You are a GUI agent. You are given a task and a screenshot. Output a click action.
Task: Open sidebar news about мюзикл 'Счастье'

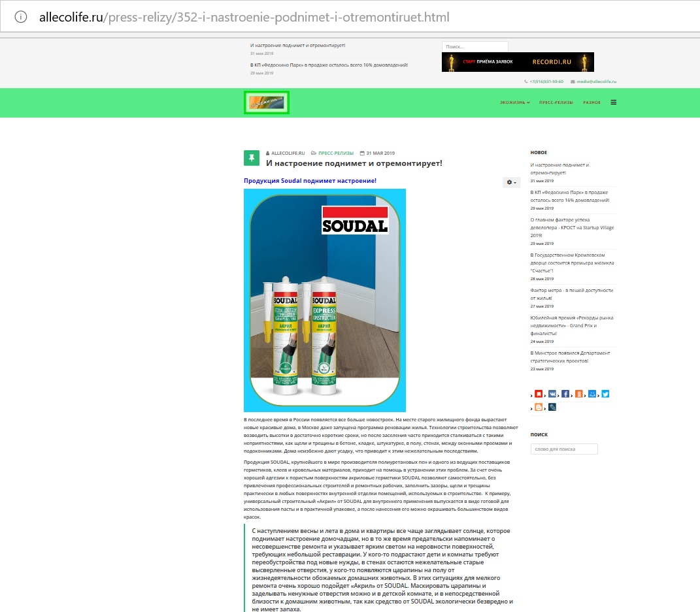(x=572, y=263)
